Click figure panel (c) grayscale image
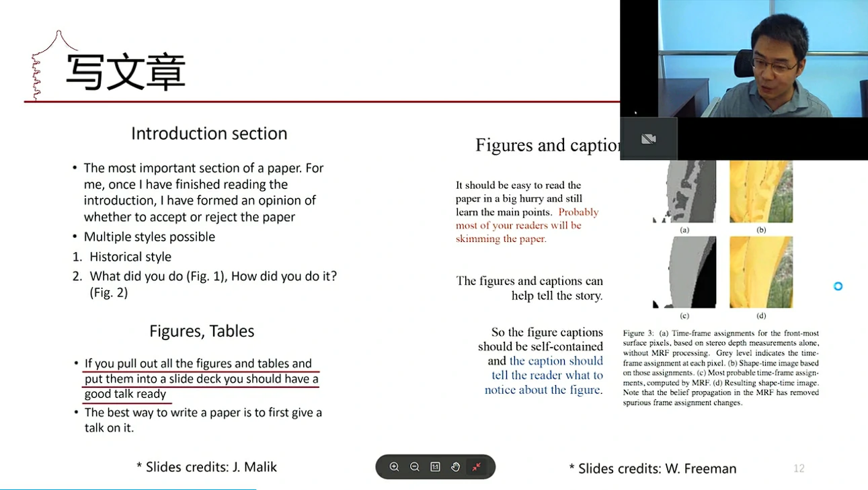Image resolution: width=868 pixels, height=490 pixels. tap(684, 272)
